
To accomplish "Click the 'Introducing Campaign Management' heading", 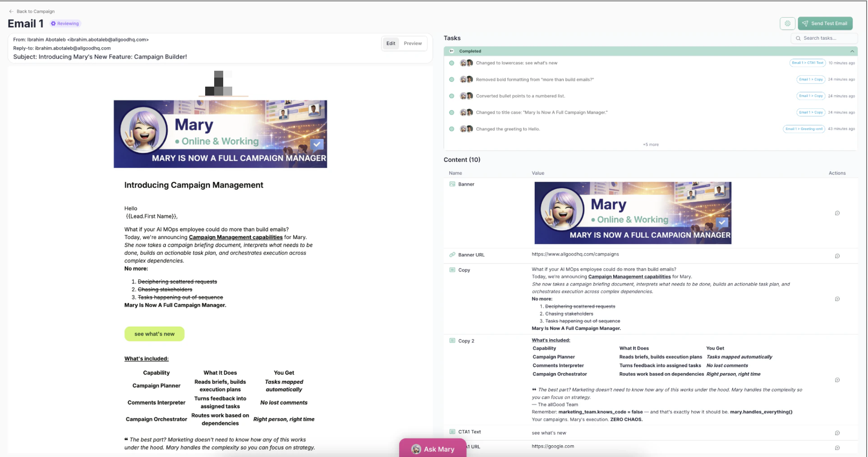I will [x=193, y=185].
